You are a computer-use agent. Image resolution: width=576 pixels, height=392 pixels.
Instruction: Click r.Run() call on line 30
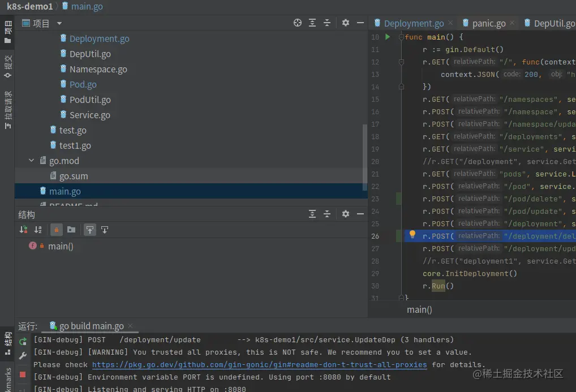pos(438,286)
